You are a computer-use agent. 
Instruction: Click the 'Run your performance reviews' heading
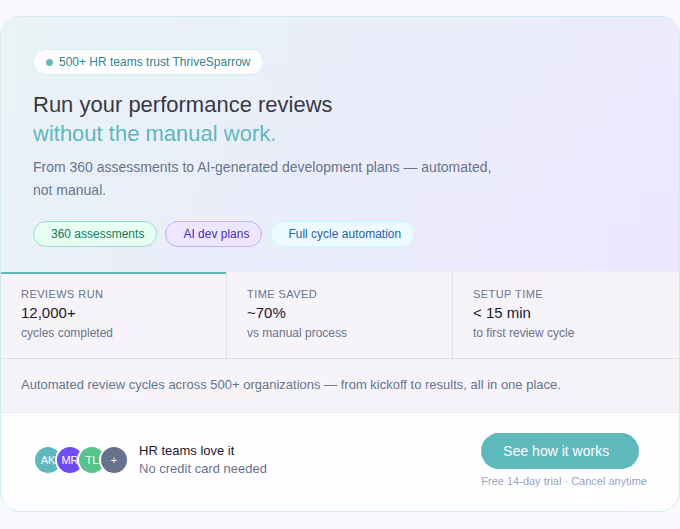(183, 105)
